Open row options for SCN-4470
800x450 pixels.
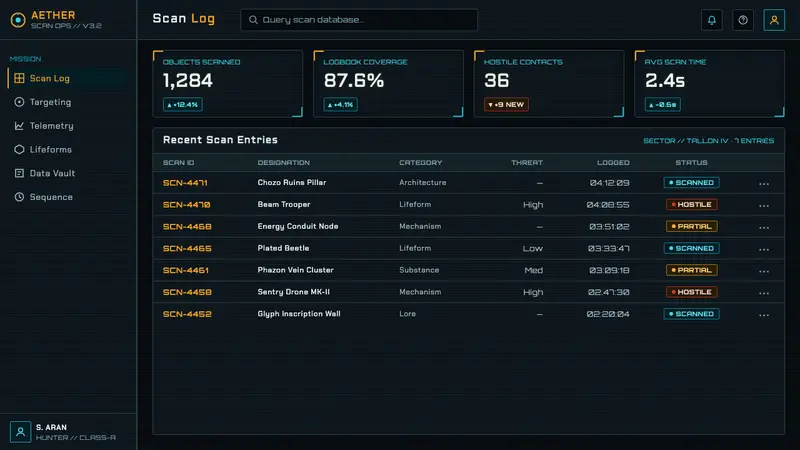coord(764,205)
